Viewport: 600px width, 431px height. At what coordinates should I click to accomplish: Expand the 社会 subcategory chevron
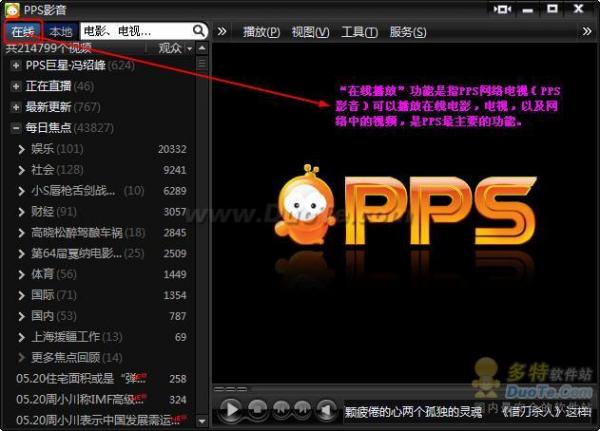tap(21, 170)
